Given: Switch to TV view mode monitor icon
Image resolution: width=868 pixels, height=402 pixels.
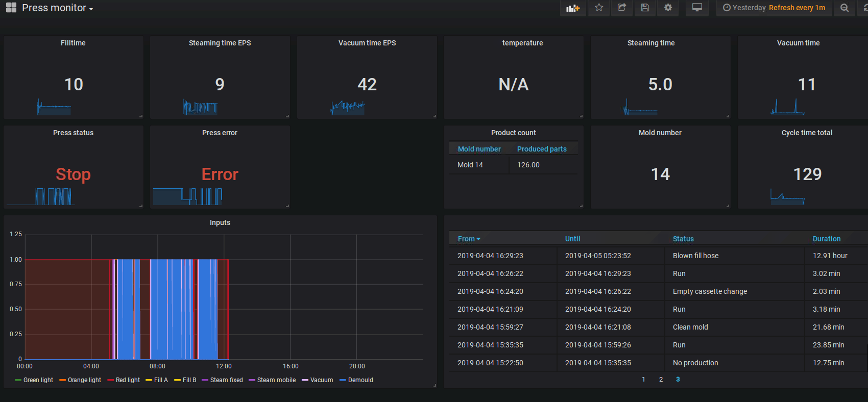Looking at the screenshot, I should [x=697, y=8].
